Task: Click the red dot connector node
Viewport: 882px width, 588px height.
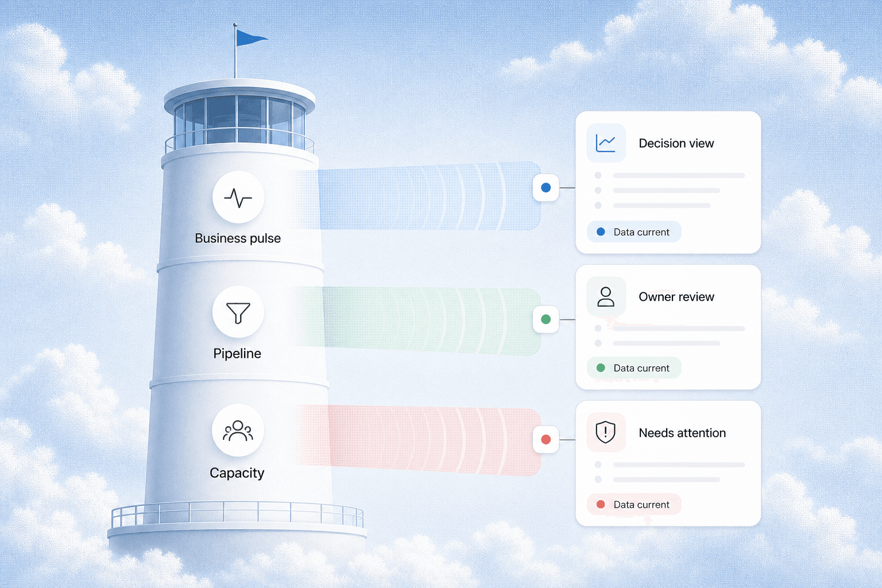Action: (546, 439)
